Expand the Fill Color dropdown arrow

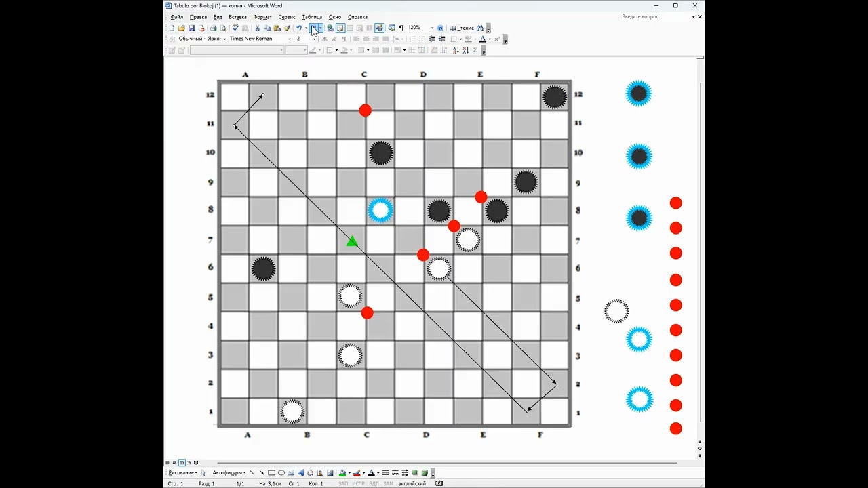click(349, 472)
